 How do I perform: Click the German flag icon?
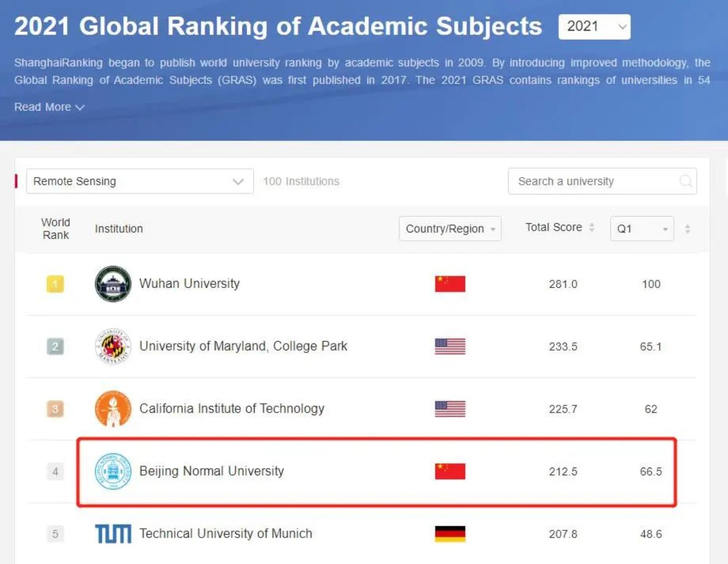point(450,534)
